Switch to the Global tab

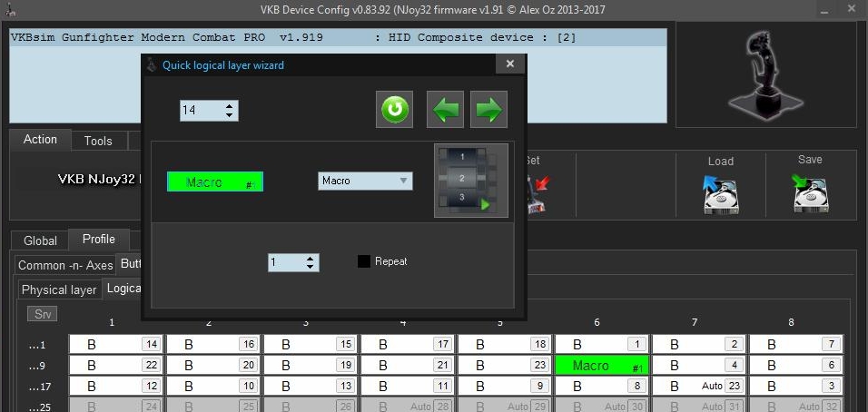tap(40, 240)
